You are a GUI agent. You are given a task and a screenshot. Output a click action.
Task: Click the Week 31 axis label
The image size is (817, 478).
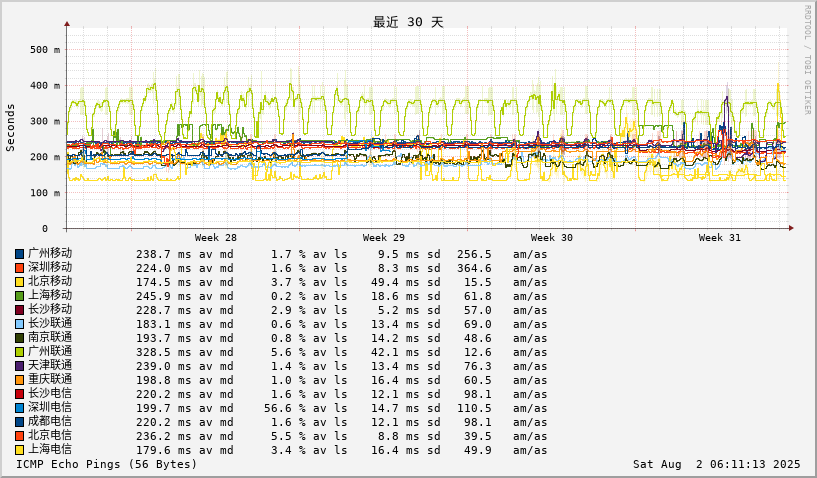(x=720, y=238)
